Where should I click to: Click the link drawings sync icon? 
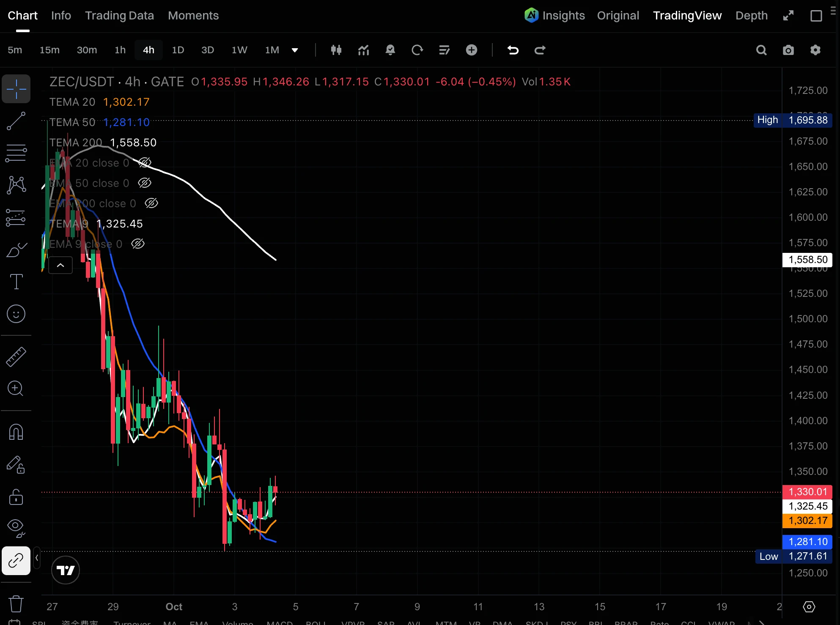16,561
